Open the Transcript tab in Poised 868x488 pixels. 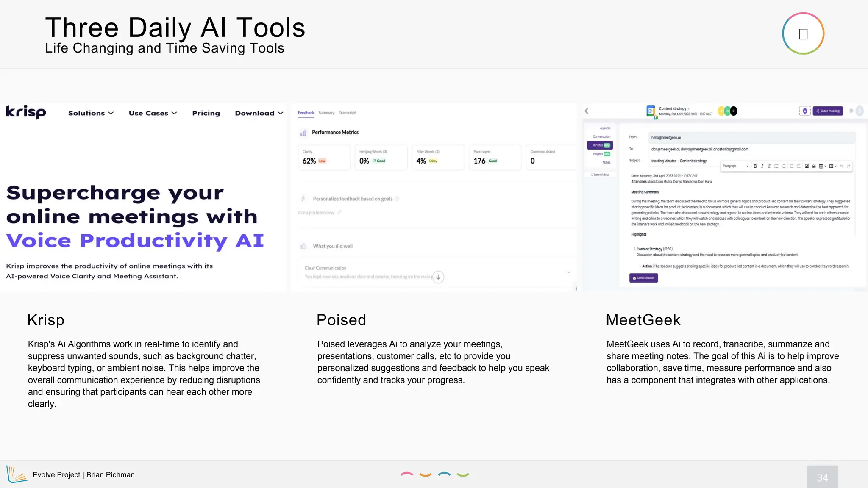pyautogui.click(x=347, y=113)
